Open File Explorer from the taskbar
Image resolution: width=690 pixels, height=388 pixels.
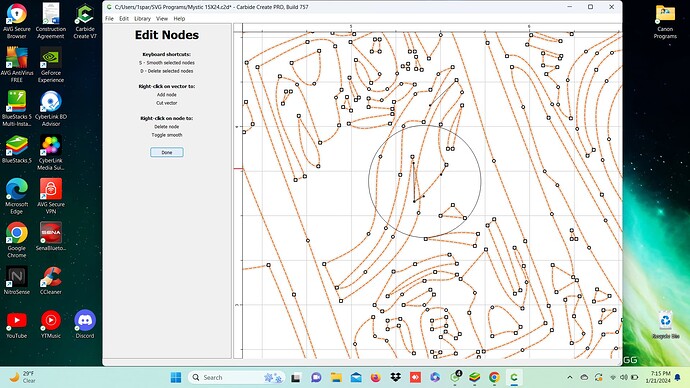[x=336, y=377]
